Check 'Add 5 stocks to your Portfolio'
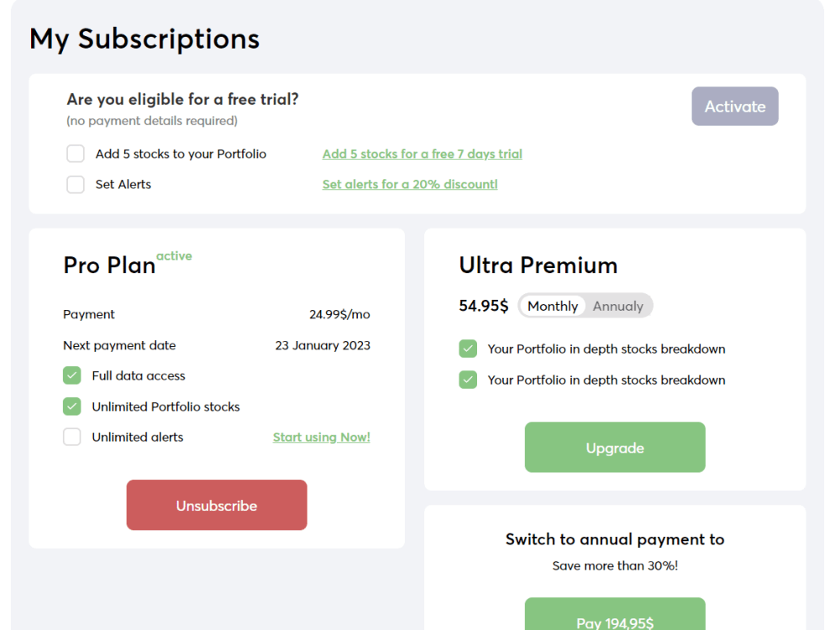 [x=75, y=154]
